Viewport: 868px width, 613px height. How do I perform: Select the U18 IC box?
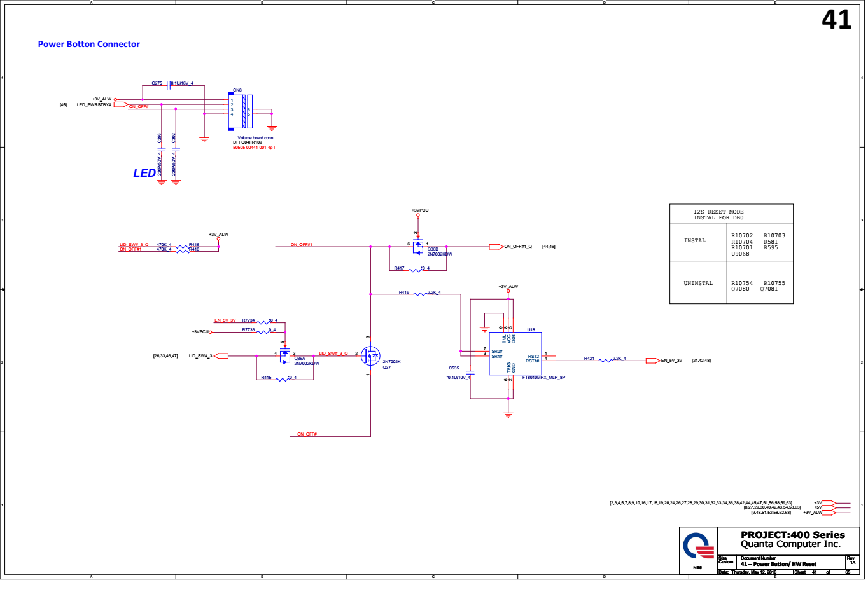point(515,354)
